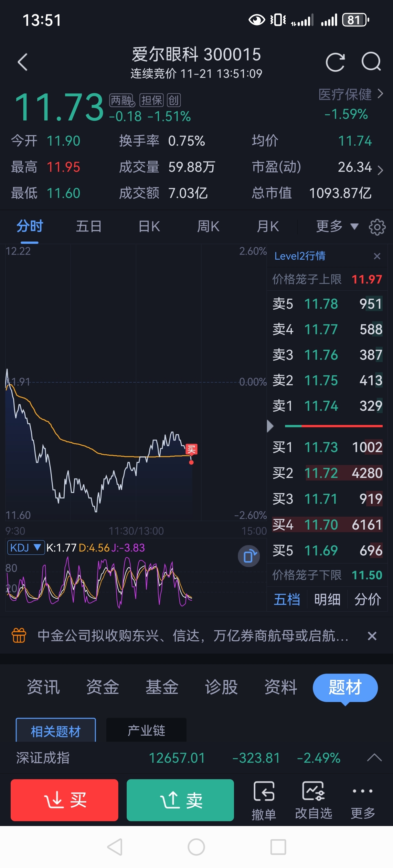
Task: Tap 改自选 watchlist edit icon
Action: (x=314, y=801)
